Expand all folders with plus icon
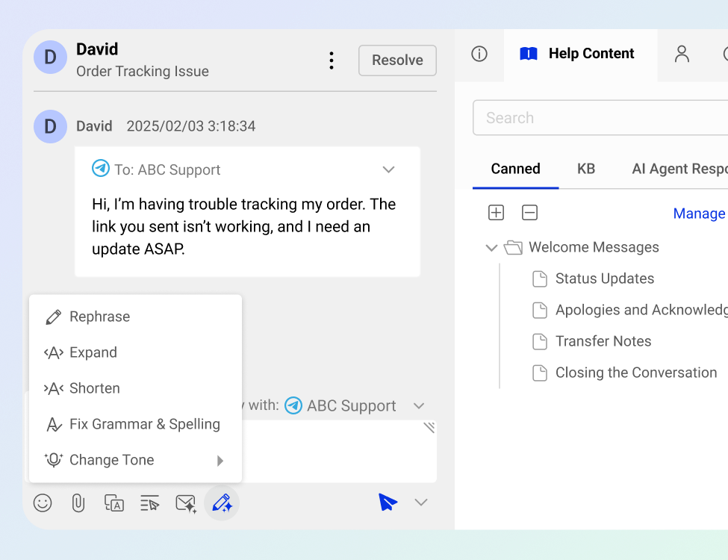The width and height of the screenshot is (728, 560). click(496, 213)
